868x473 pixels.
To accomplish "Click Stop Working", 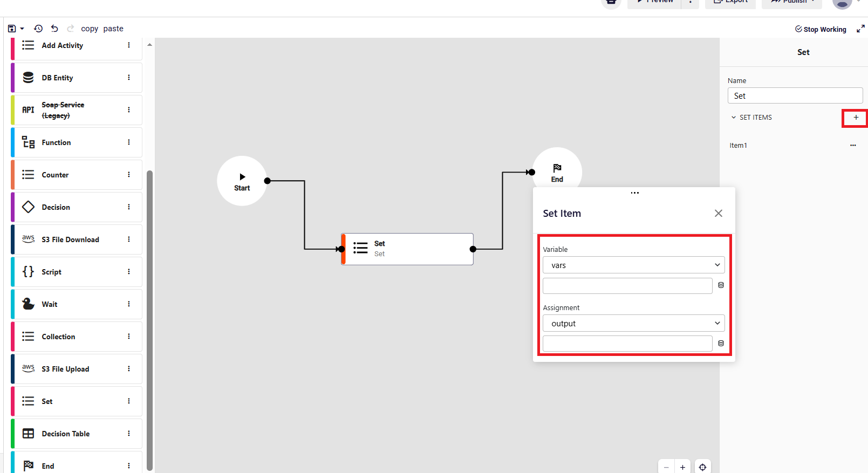I will (821, 29).
